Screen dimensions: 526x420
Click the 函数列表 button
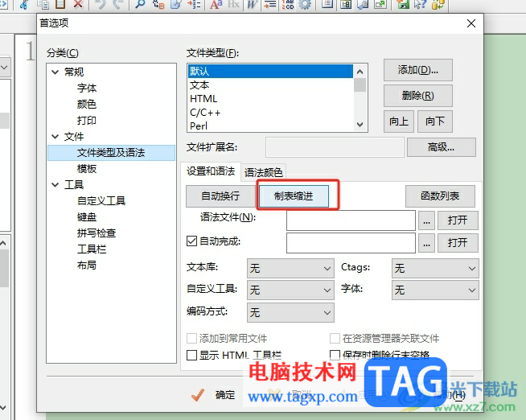pyautogui.click(x=440, y=196)
